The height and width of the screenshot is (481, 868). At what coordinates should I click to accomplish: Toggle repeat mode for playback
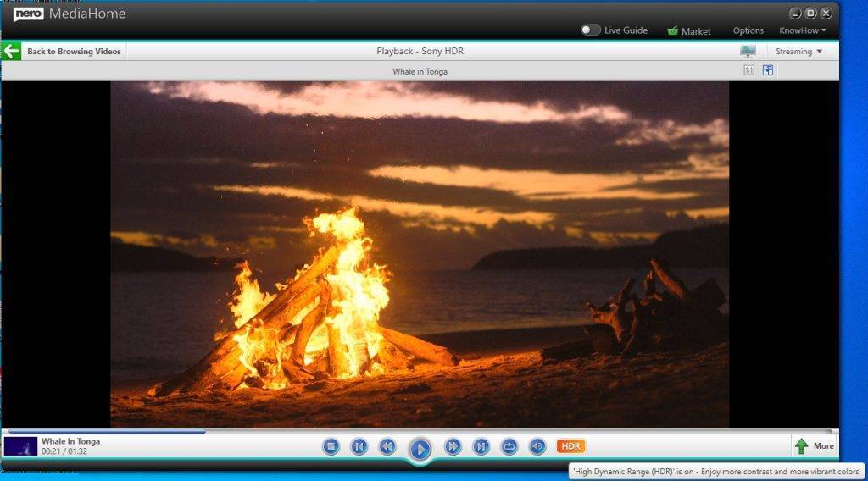click(x=509, y=446)
